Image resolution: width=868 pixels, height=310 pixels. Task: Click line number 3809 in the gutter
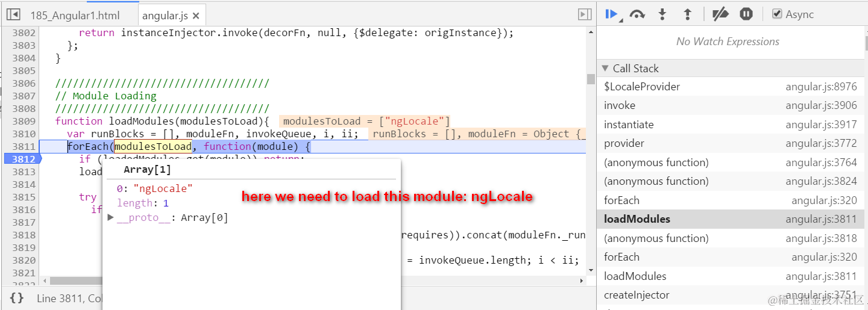(x=24, y=121)
